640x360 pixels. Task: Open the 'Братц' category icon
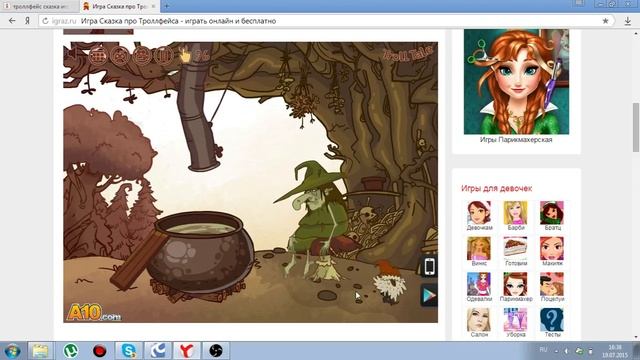[x=552, y=212]
